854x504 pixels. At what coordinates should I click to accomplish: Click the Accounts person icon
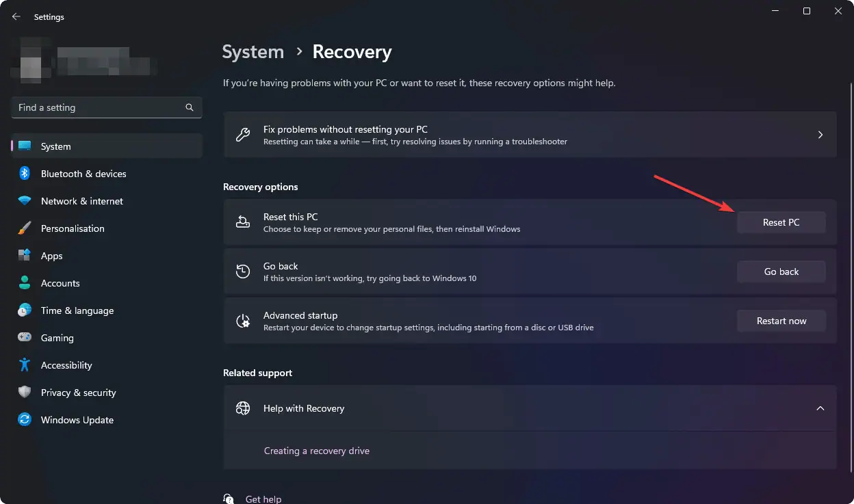pyautogui.click(x=25, y=283)
